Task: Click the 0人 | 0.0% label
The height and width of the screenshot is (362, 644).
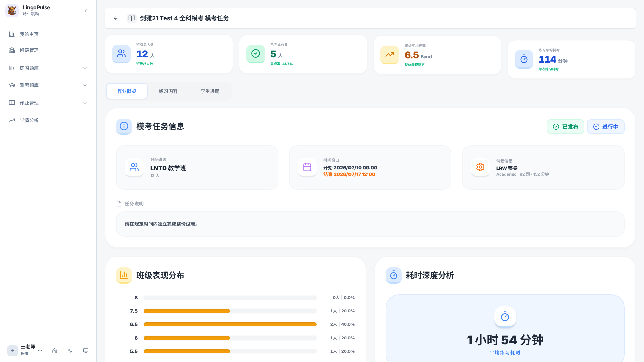Action: 343,298
